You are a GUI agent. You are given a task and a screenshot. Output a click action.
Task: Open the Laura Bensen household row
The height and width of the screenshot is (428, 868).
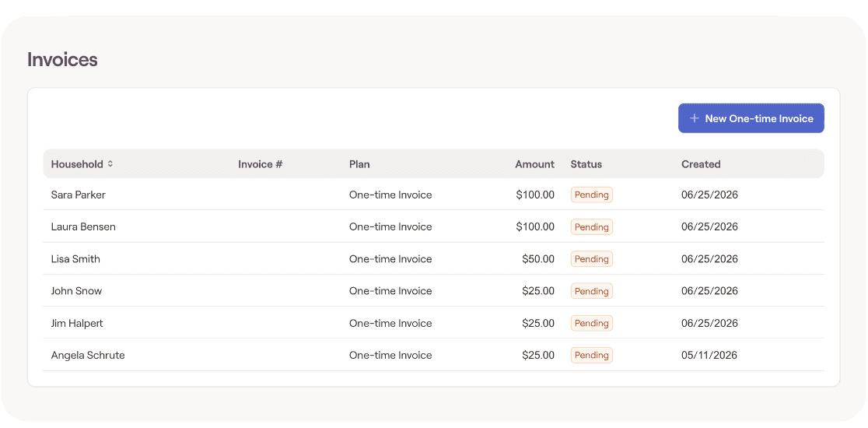[433, 226]
